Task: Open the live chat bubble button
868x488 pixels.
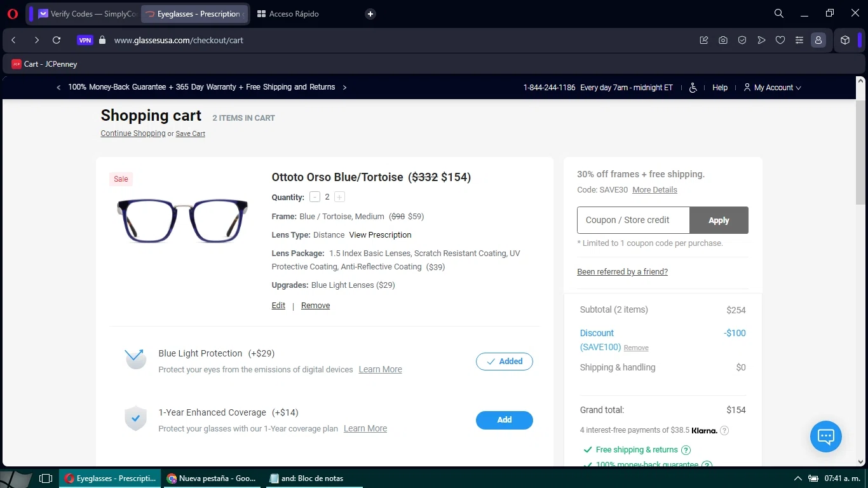Action: click(826, 437)
